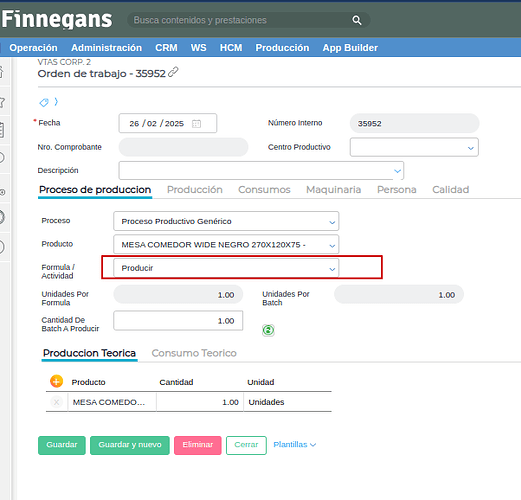This screenshot has height=500, width=521.
Task: Click the link icon next to order title
Action: 173,72
